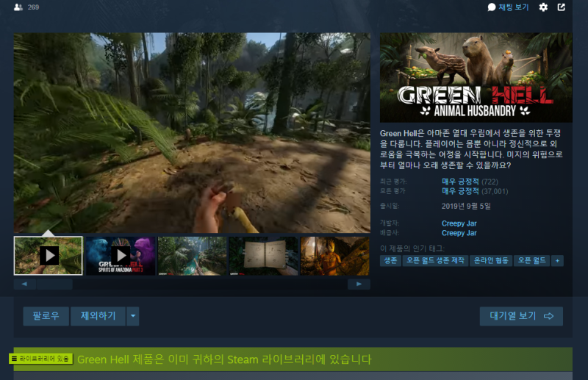The width and height of the screenshot is (588, 380).
Task: Click 채팅 보기 link
Action: pos(513,7)
